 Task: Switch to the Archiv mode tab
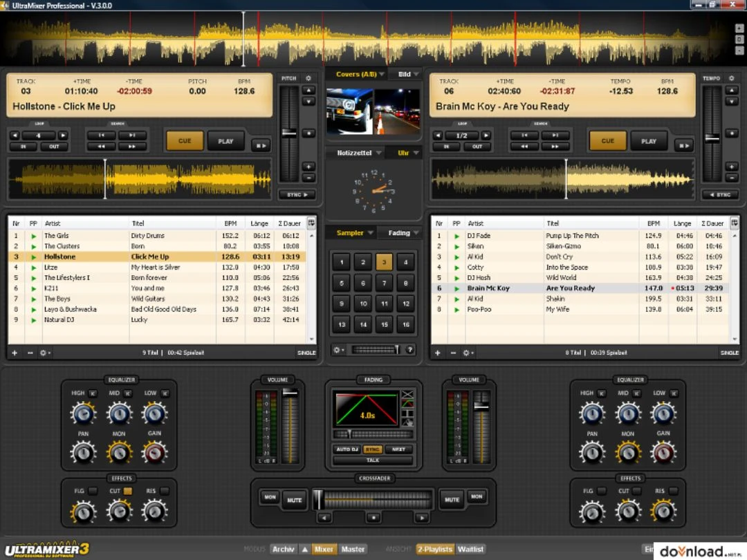283,549
